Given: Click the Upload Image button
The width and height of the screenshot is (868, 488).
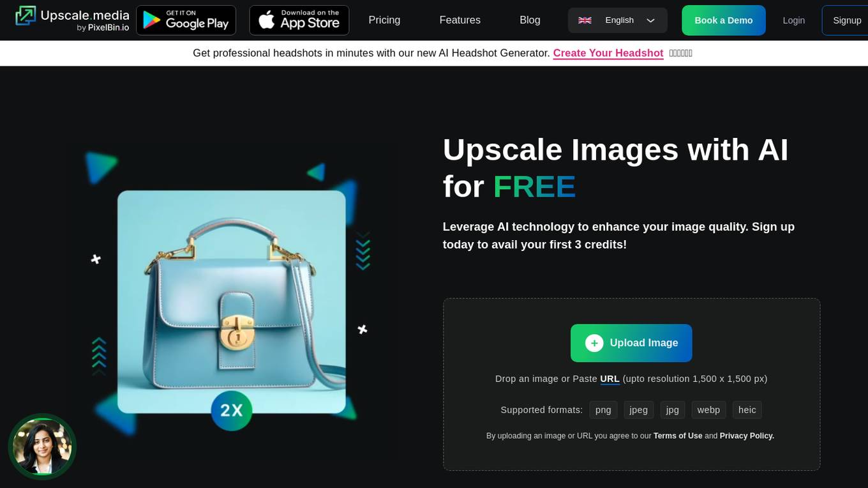Looking at the screenshot, I should point(631,343).
